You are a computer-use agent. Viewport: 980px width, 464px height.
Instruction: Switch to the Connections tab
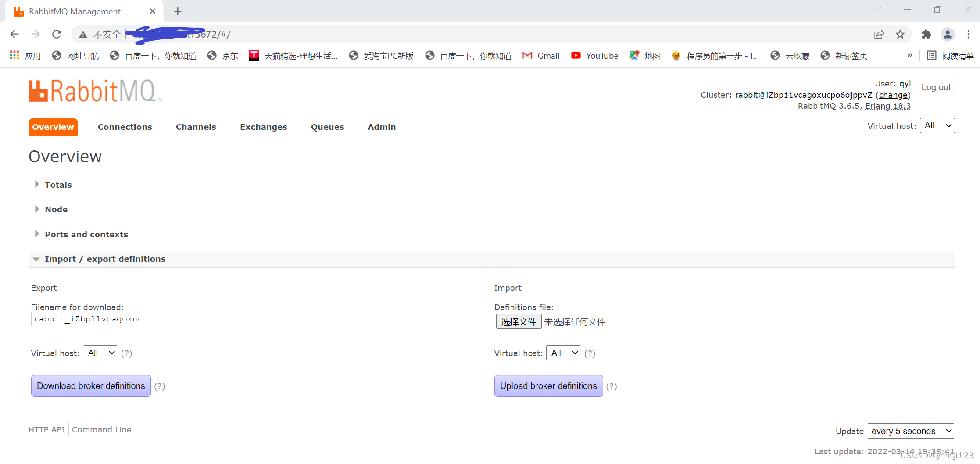click(x=125, y=127)
